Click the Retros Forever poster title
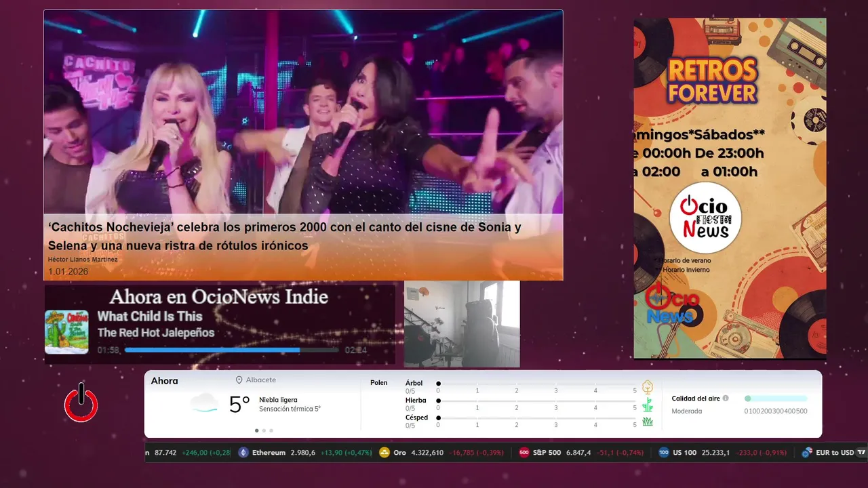This screenshot has width=868, height=488. point(712,81)
